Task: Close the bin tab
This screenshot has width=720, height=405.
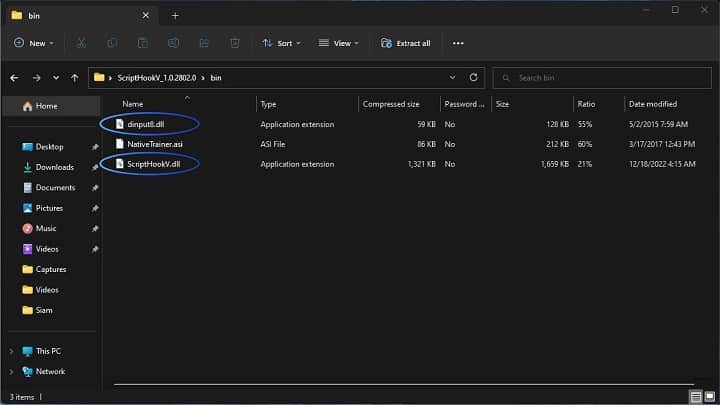Action: tap(146, 16)
